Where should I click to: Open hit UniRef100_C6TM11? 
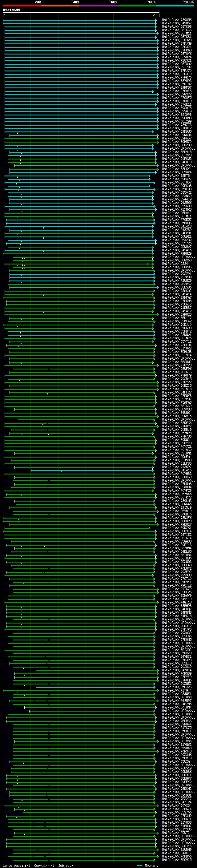pos(177,33)
